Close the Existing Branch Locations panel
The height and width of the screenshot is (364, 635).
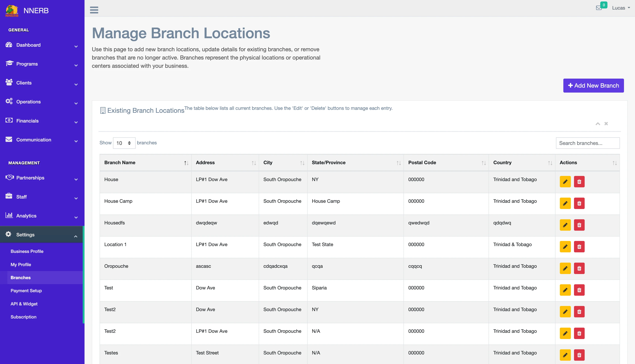[x=606, y=124]
